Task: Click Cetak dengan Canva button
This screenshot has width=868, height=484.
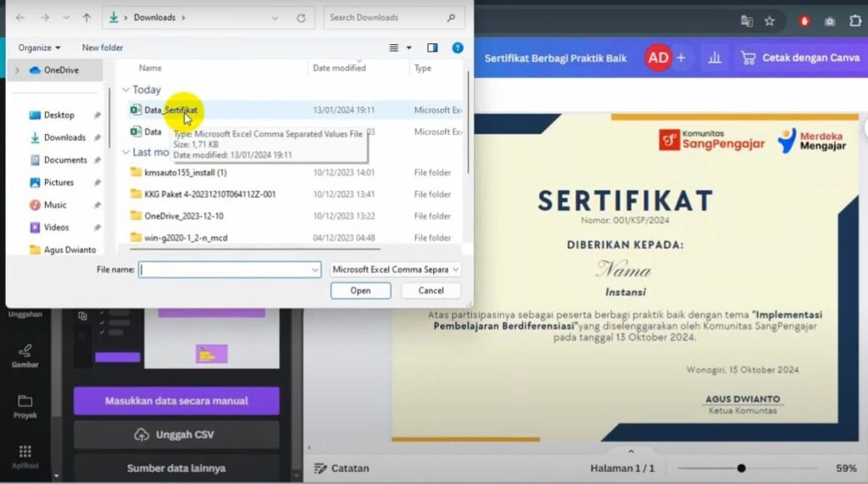Action: 800,58
